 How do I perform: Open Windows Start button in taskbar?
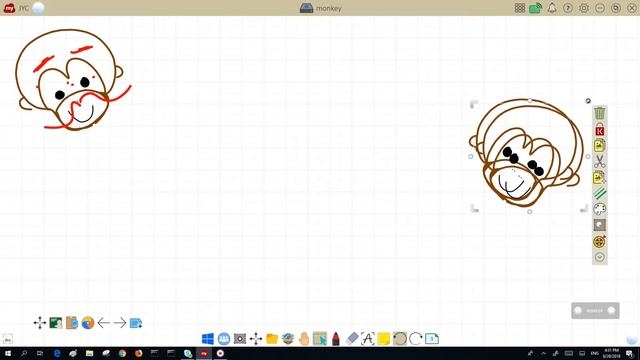8,353
